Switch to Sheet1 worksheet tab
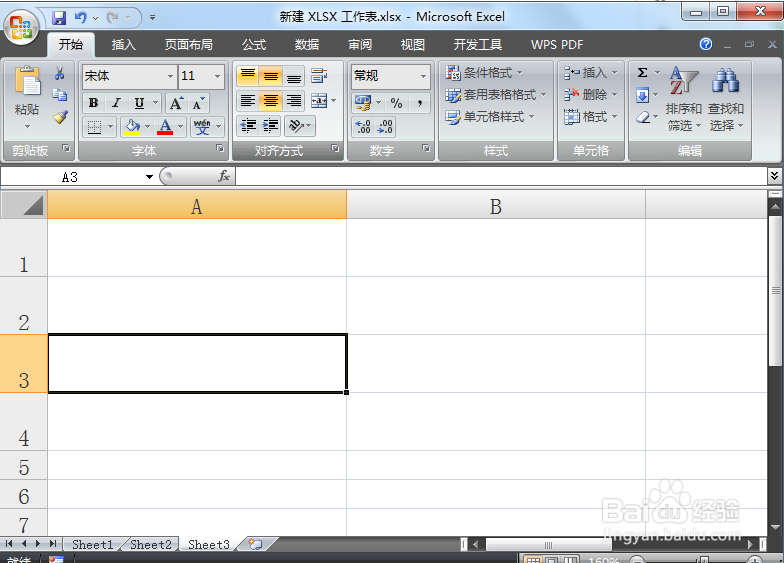 tap(92, 544)
